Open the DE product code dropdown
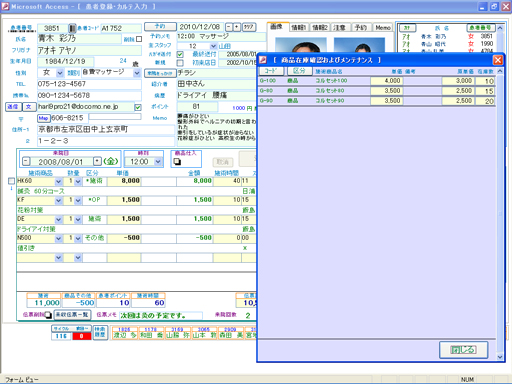 coord(58,220)
